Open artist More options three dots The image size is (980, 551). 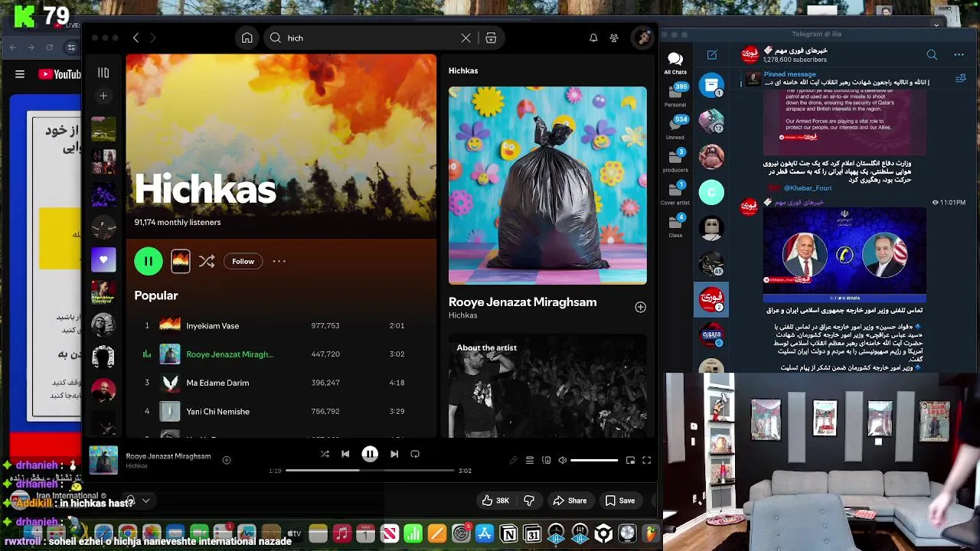point(279,261)
